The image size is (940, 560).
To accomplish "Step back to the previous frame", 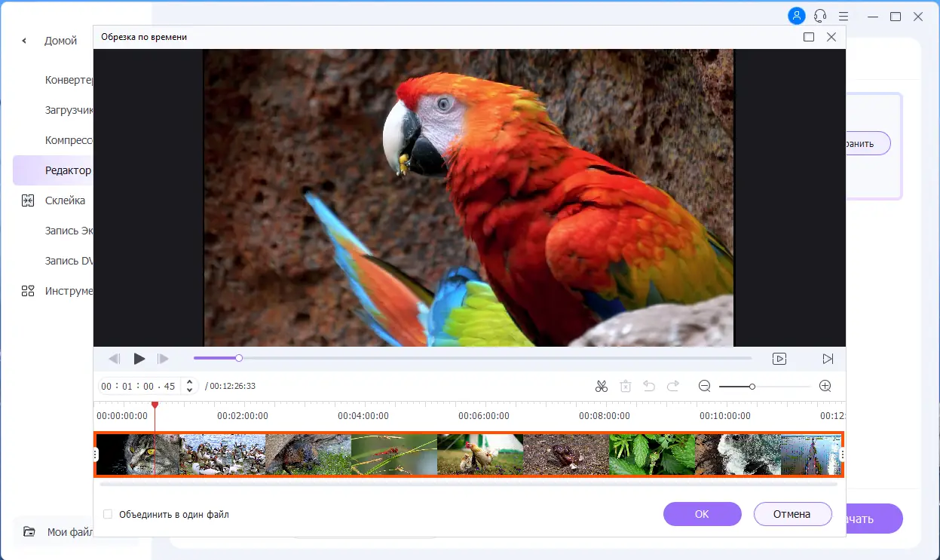I will 115,359.
